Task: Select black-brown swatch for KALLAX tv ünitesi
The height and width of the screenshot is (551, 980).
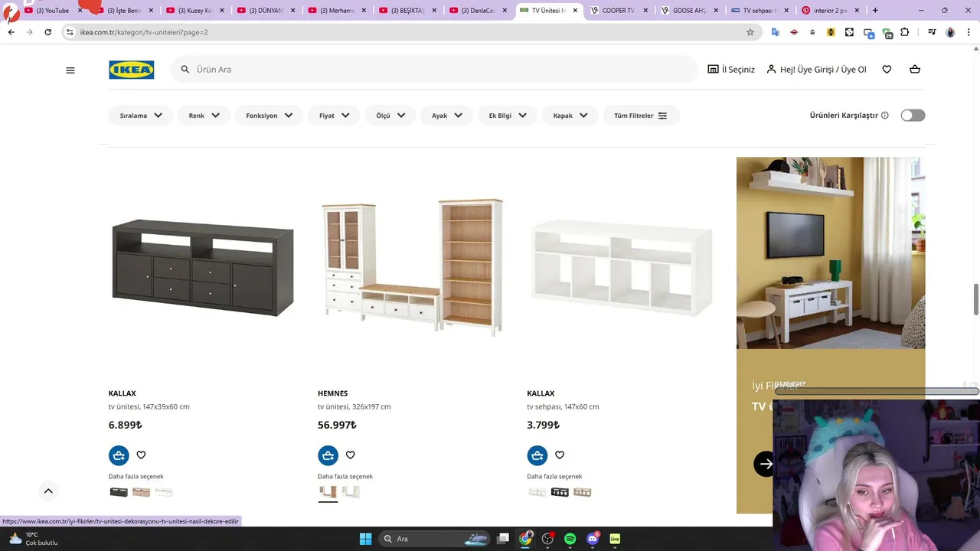Action: click(119, 492)
